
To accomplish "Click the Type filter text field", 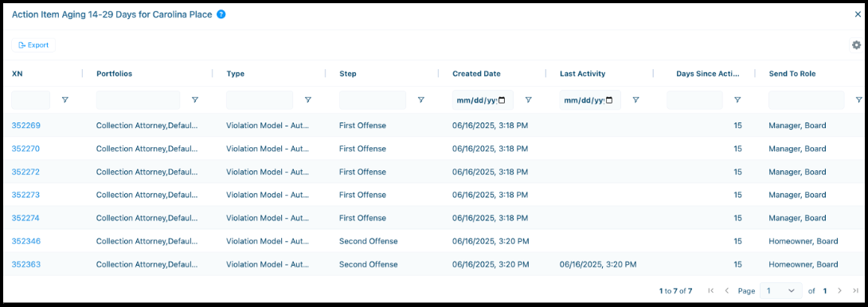I will [260, 100].
